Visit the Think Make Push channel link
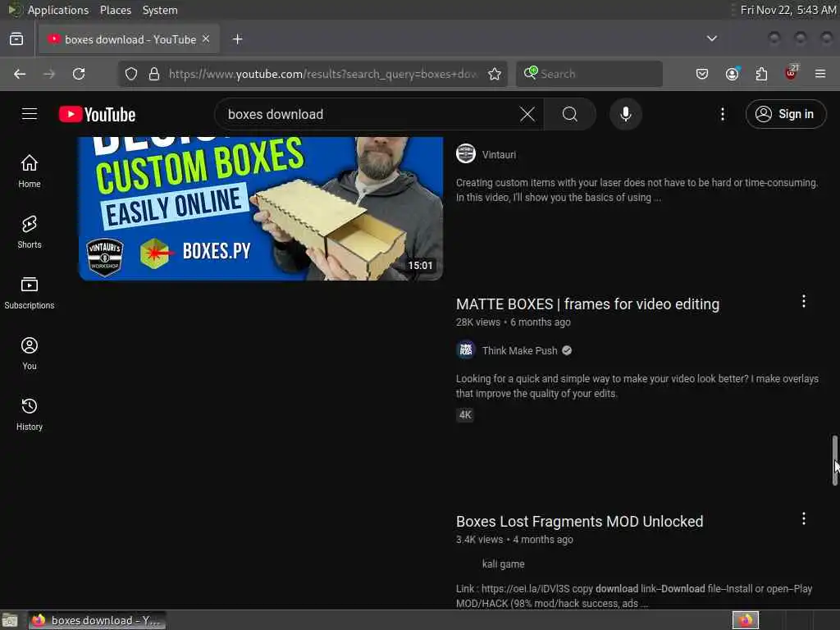840x630 pixels. point(519,351)
